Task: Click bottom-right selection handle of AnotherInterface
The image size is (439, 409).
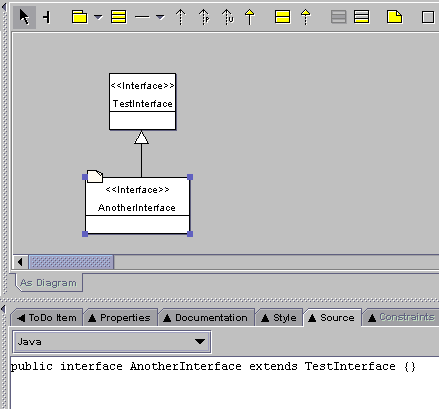Action: coord(190,234)
